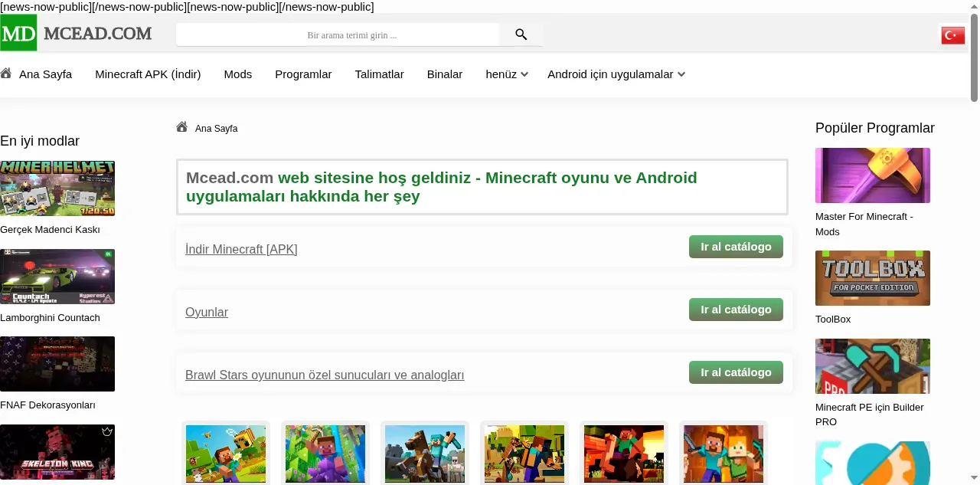
Task: Open the İndir Minecraft [APK] link
Action: (241, 249)
